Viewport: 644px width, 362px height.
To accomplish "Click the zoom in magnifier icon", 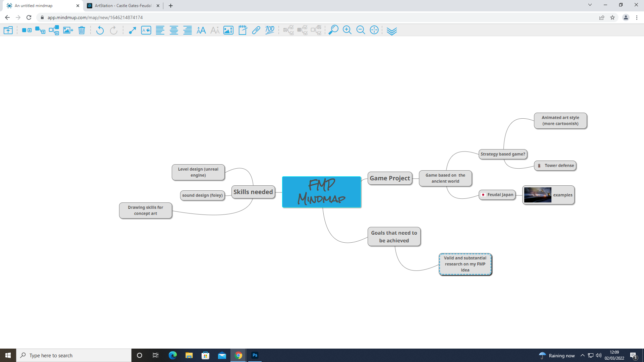I will click(x=347, y=30).
